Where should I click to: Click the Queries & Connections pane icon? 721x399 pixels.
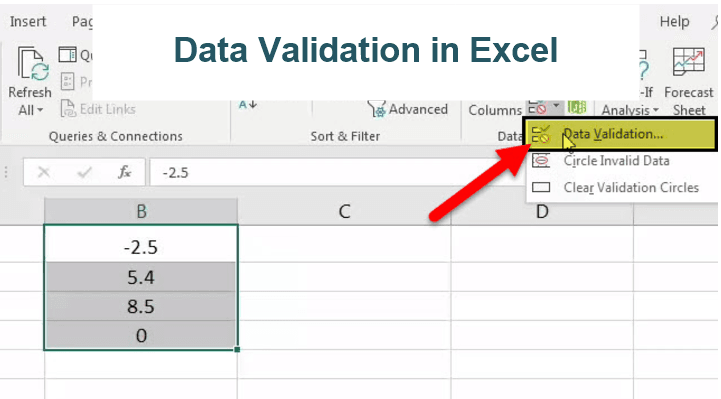click(68, 55)
